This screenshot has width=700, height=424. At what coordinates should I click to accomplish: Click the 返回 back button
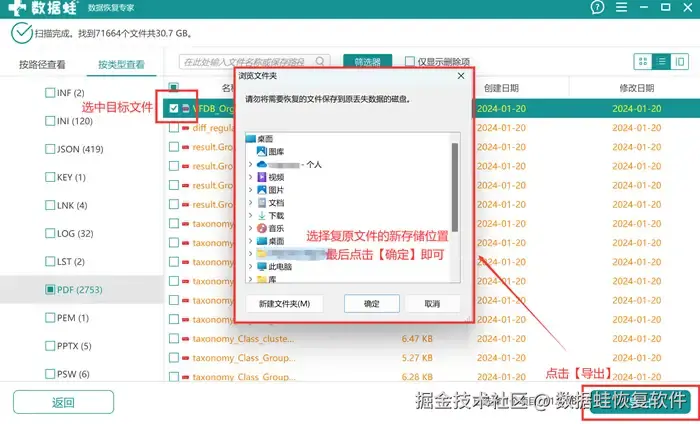pyautogui.click(x=63, y=402)
